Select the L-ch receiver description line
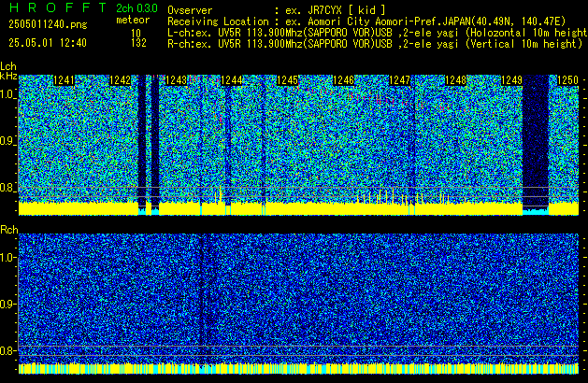Screen dimensions: 588x383 [378, 33]
